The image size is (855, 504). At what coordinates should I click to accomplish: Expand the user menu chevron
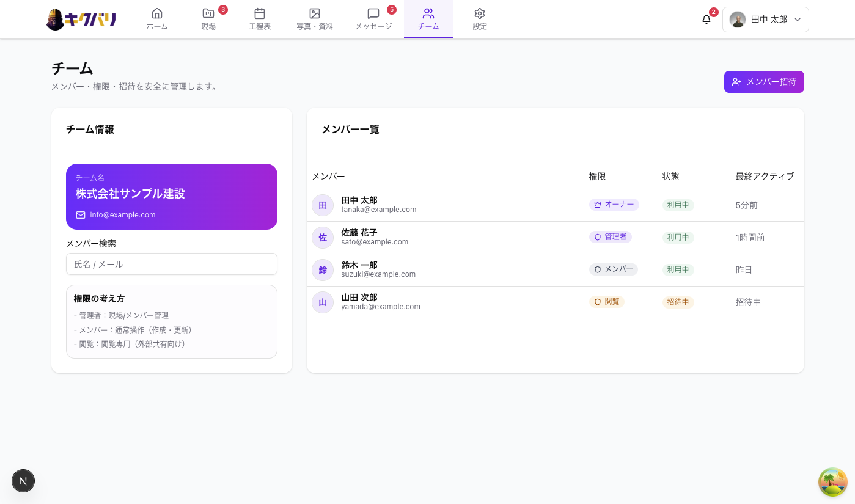[797, 19]
